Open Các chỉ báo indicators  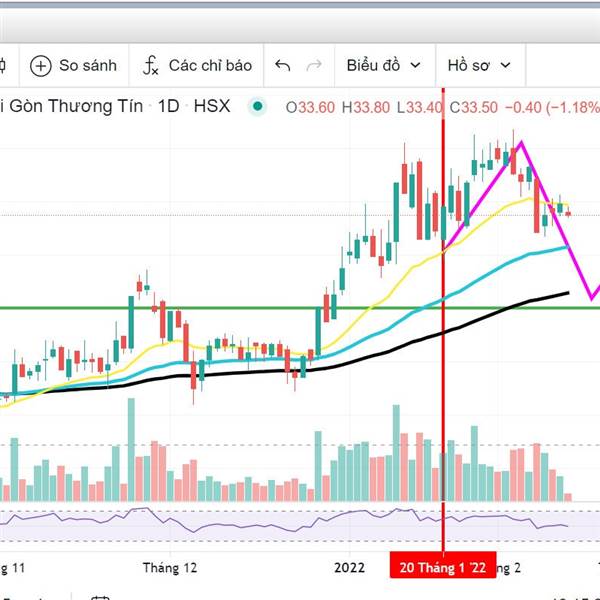point(197,65)
